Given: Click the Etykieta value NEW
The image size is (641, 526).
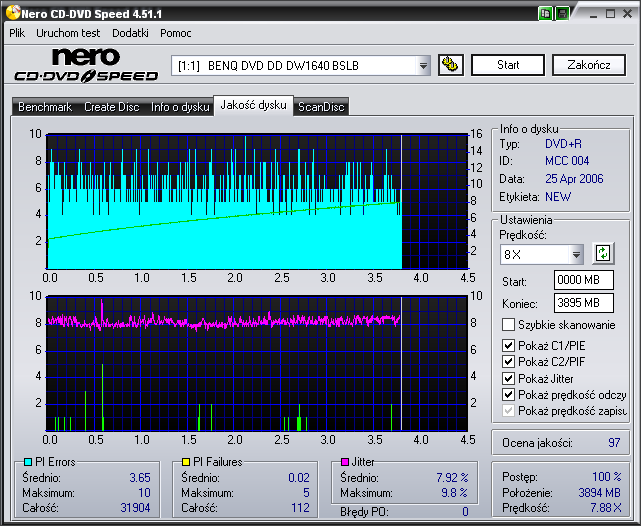Looking at the screenshot, I should [x=558, y=197].
